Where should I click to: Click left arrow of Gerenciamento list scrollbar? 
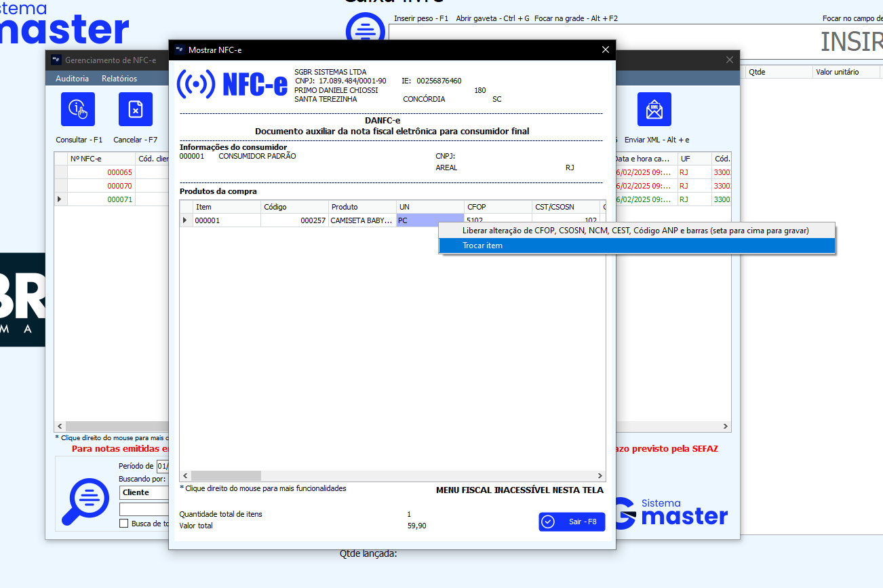[x=60, y=427]
